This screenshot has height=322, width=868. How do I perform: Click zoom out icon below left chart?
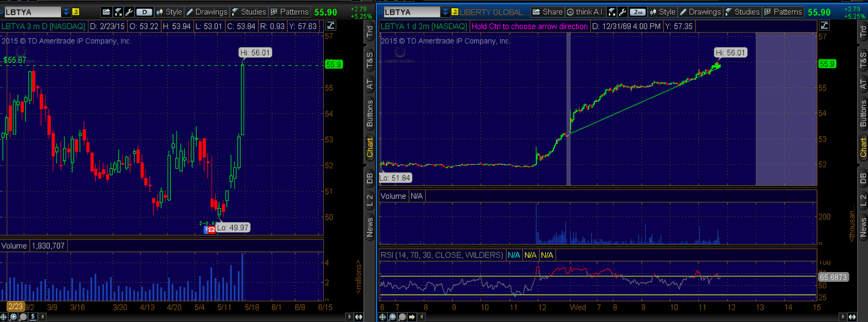(23, 317)
